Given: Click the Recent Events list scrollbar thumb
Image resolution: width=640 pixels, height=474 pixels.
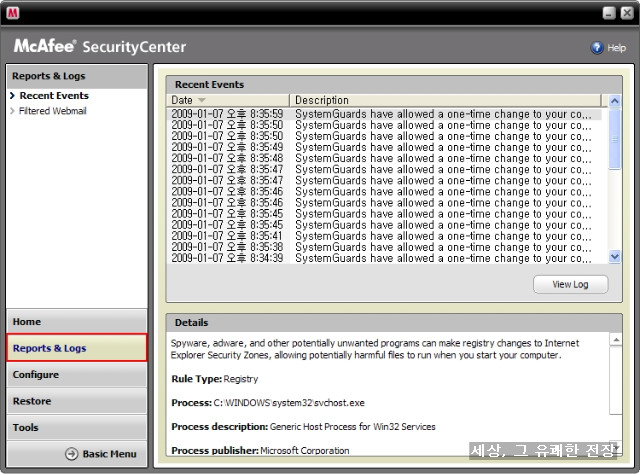Looking at the screenshot, I should click(614, 139).
